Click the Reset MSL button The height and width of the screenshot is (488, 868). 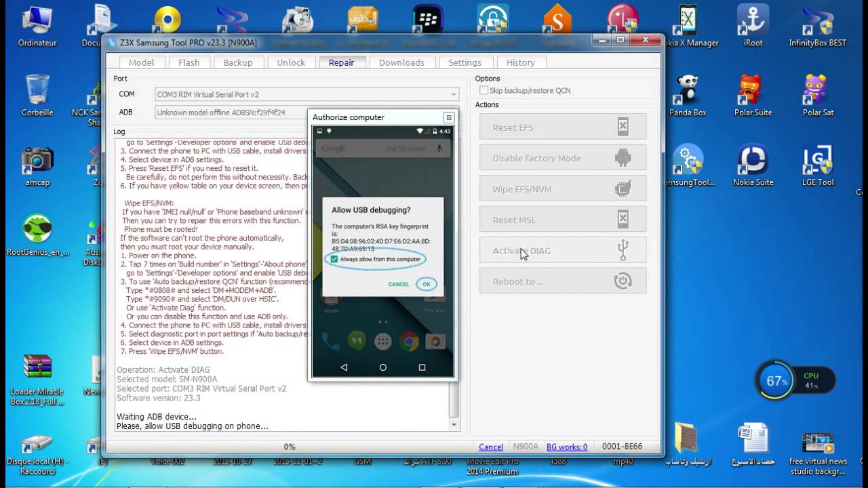click(x=563, y=220)
